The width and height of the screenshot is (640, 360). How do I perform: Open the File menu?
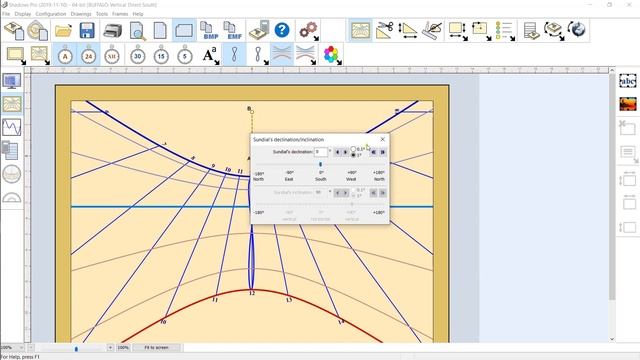(6, 14)
